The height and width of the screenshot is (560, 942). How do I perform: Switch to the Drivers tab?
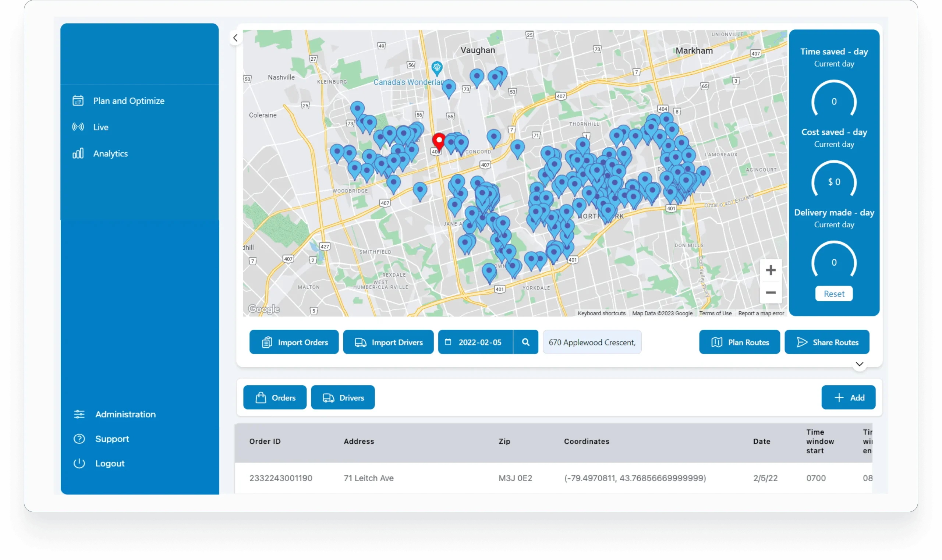pyautogui.click(x=343, y=397)
